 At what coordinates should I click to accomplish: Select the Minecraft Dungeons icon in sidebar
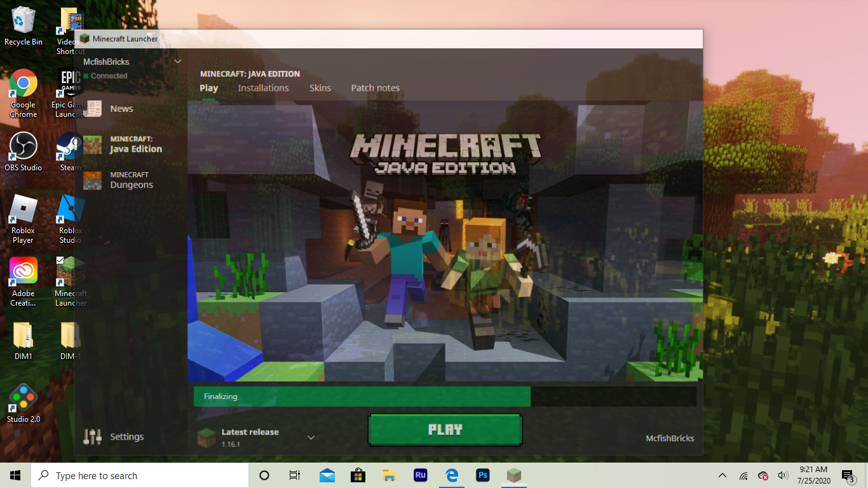[93, 180]
